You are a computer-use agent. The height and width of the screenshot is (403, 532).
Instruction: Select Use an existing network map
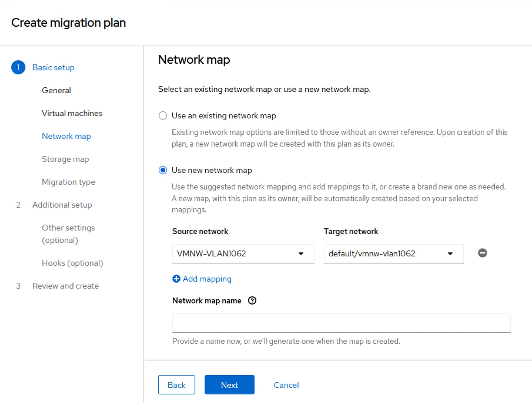(163, 115)
